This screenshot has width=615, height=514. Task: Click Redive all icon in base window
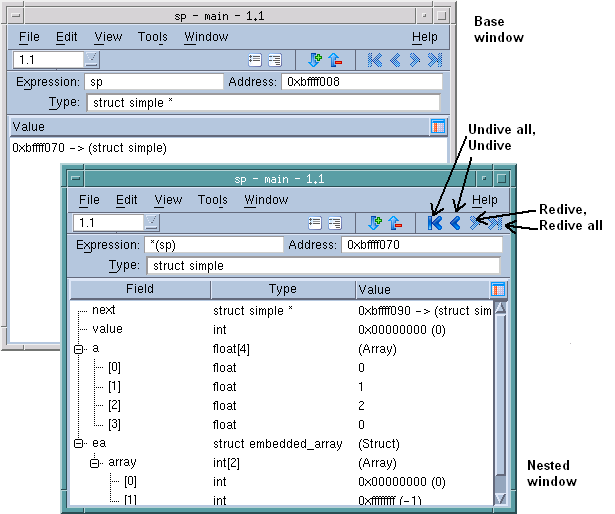click(x=434, y=60)
